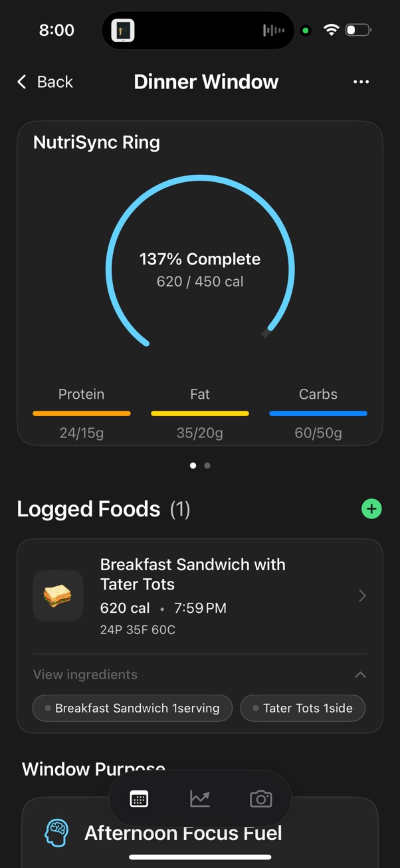
Task: Collapse the View ingredients section
Action: [x=359, y=675]
